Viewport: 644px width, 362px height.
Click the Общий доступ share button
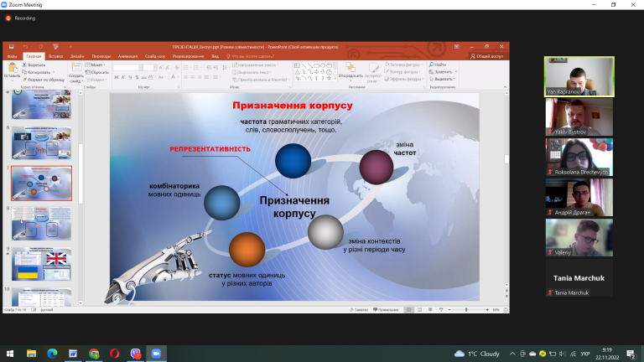[x=486, y=56]
